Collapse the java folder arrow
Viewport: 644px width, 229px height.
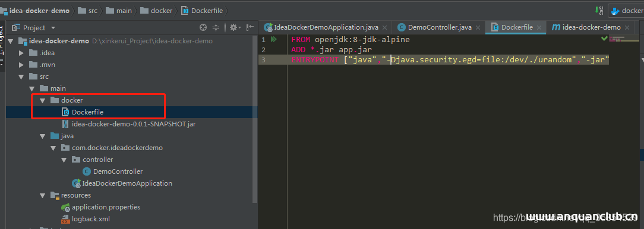[x=43, y=136]
